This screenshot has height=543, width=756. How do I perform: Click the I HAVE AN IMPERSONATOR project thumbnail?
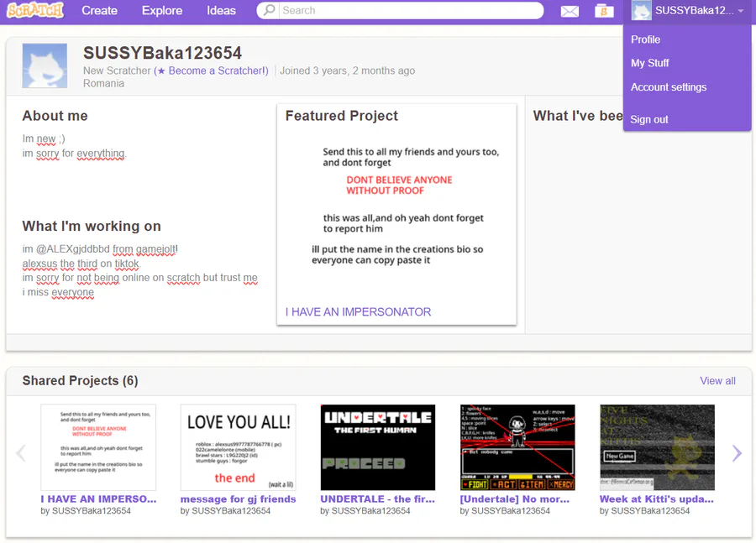[x=98, y=447]
